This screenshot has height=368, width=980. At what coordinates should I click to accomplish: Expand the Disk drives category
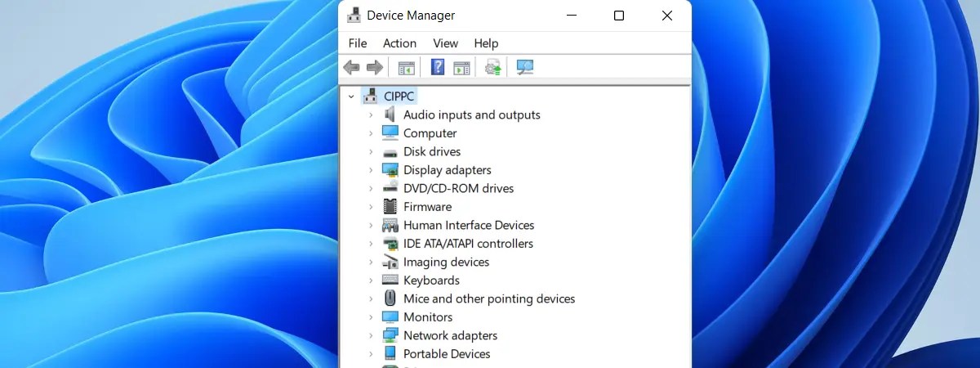[x=370, y=152]
